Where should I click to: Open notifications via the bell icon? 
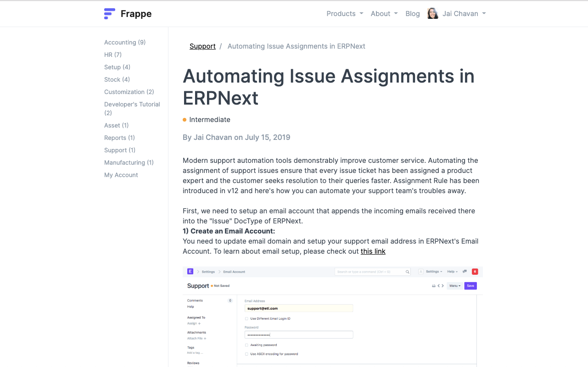pyautogui.click(x=465, y=272)
